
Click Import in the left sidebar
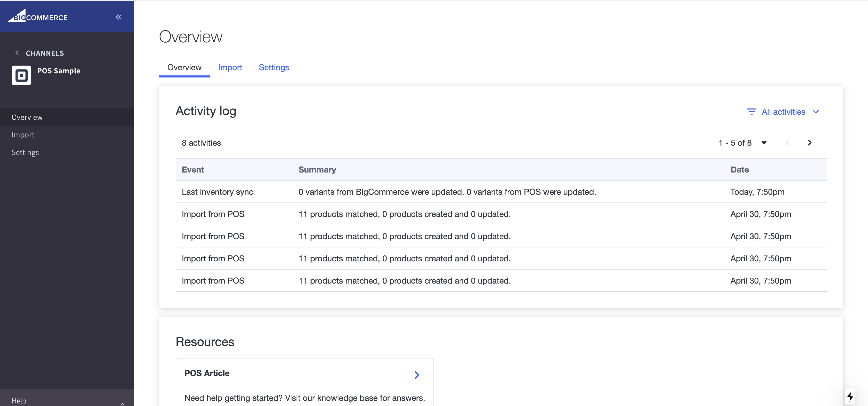click(x=23, y=134)
